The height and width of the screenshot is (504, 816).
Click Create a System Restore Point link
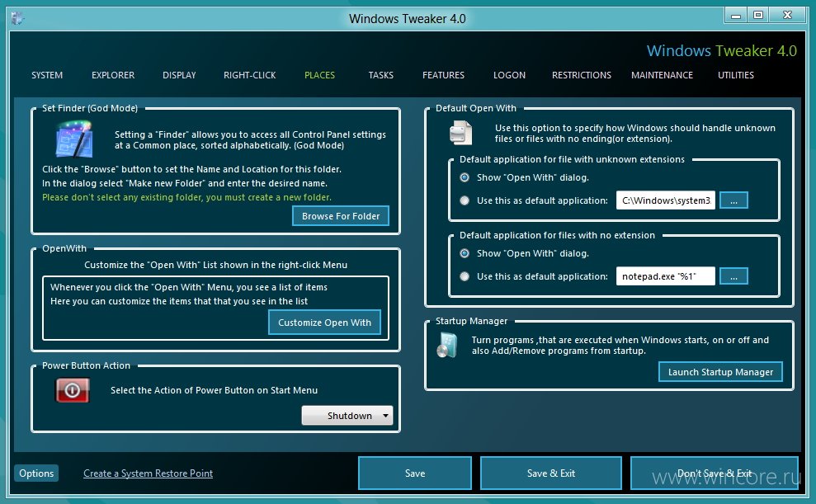(x=149, y=473)
